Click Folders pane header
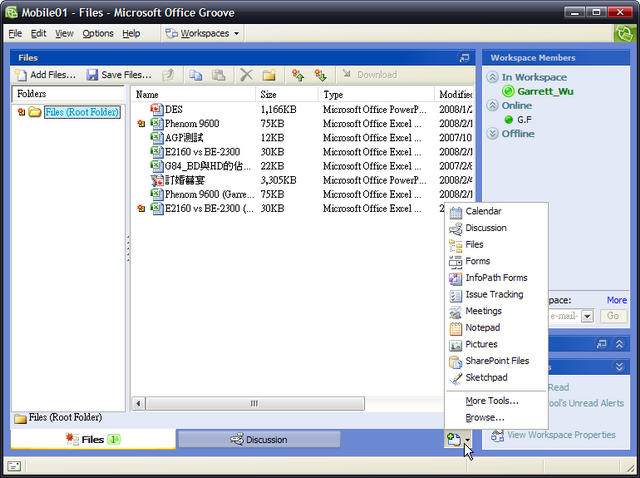Image resolution: width=640 pixels, height=478 pixels. click(x=68, y=94)
